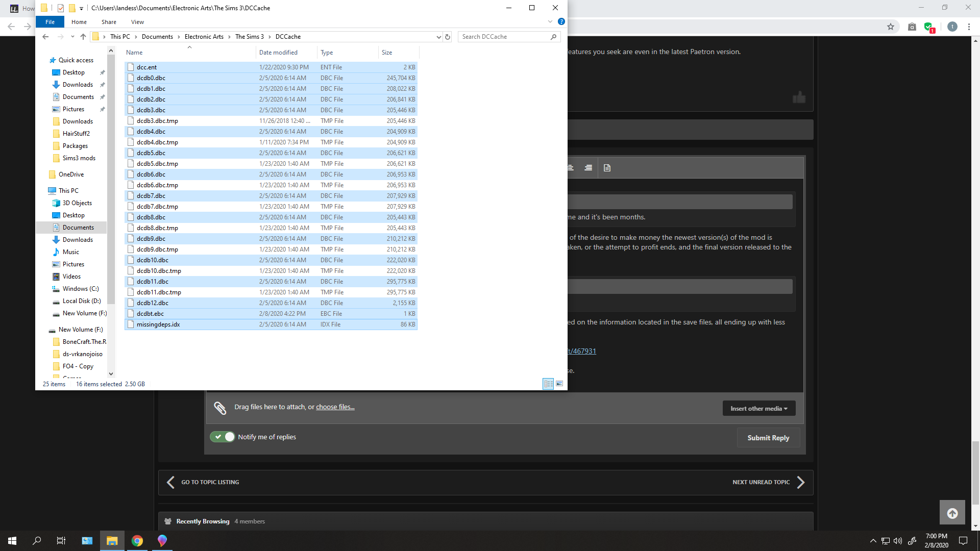Bookmark this page with Chrome's star
Viewport: 980px width, 551px height.
click(x=891, y=27)
